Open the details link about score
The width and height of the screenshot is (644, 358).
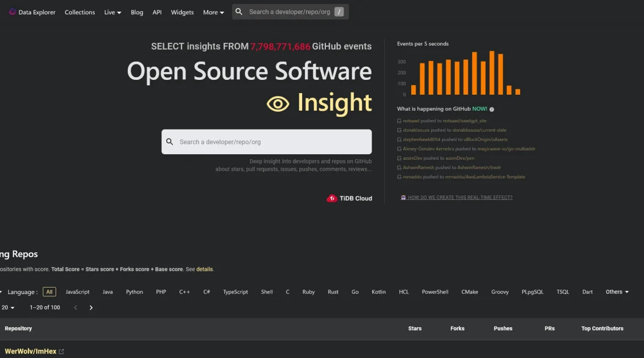[x=205, y=269]
